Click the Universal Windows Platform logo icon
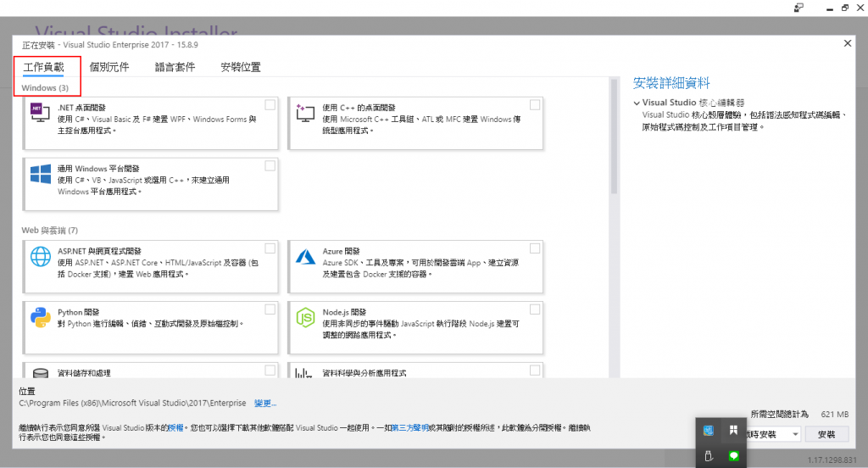 coord(41,174)
